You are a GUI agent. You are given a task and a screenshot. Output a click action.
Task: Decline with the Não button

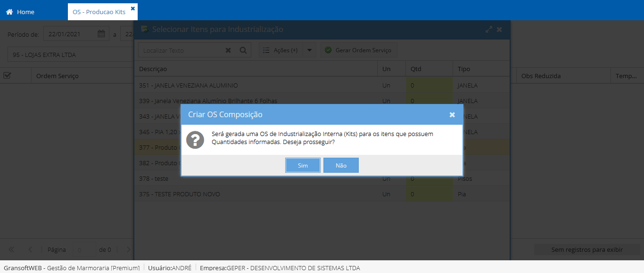[x=341, y=165]
